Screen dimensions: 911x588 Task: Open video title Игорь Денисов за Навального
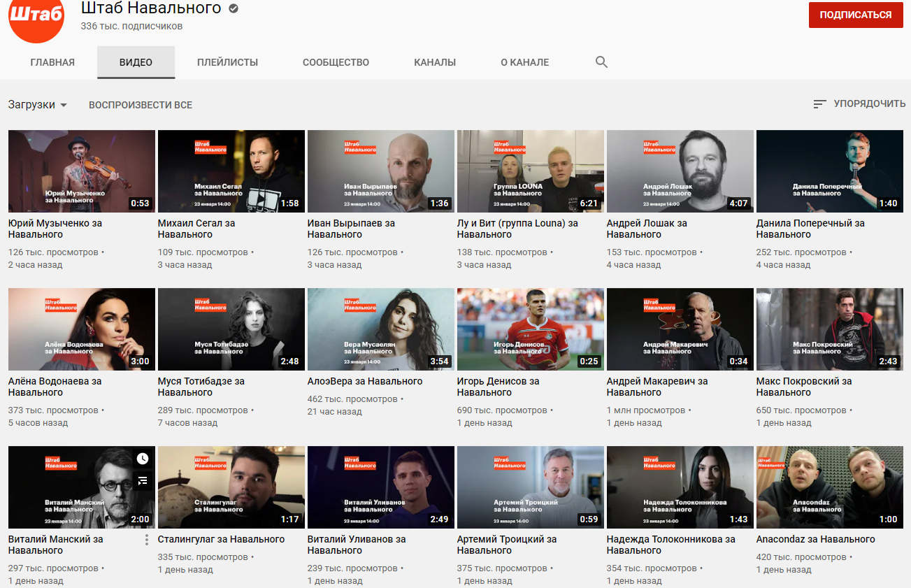498,387
